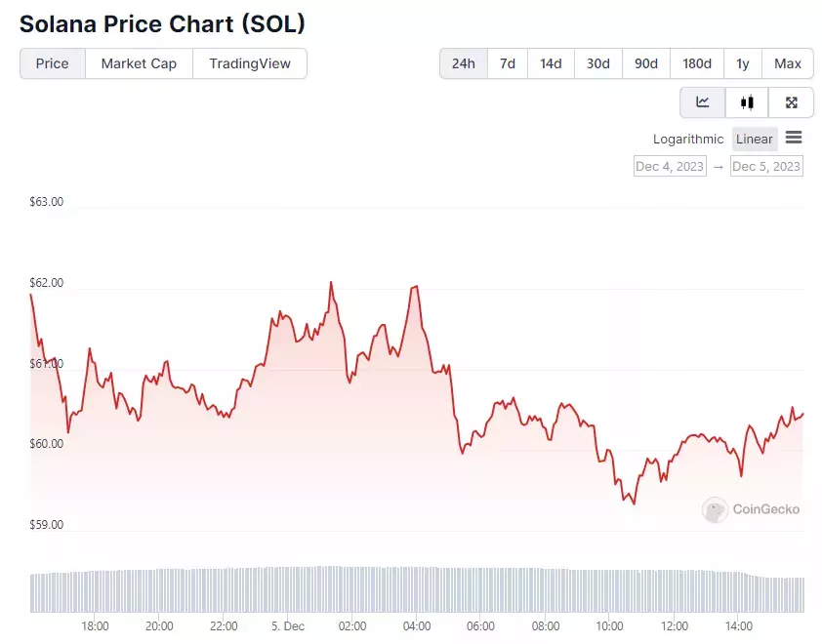Show the Max price range
822x644 pixels.
click(788, 63)
